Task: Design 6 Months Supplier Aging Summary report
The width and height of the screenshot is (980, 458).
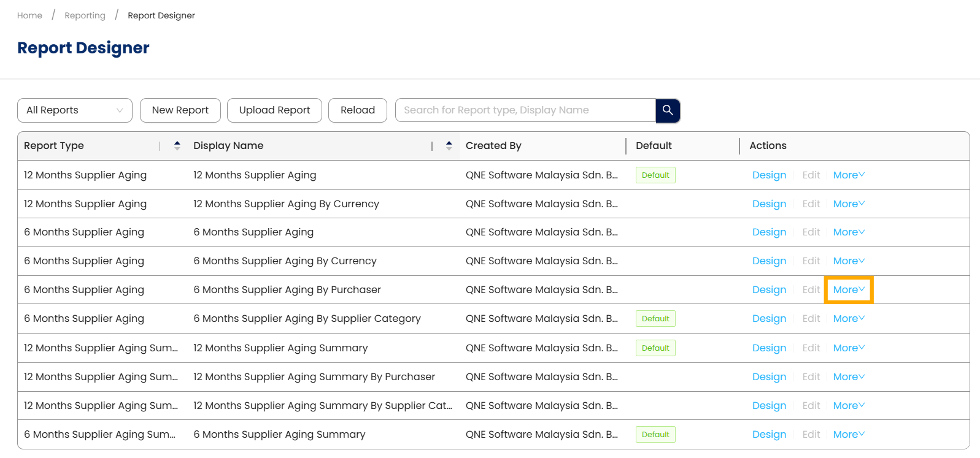Action: click(x=769, y=434)
